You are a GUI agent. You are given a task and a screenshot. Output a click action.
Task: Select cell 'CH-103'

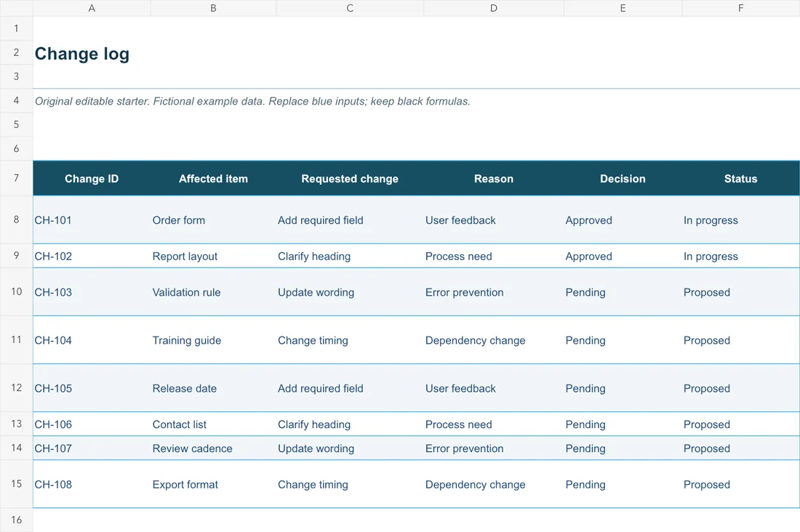[x=92, y=292]
